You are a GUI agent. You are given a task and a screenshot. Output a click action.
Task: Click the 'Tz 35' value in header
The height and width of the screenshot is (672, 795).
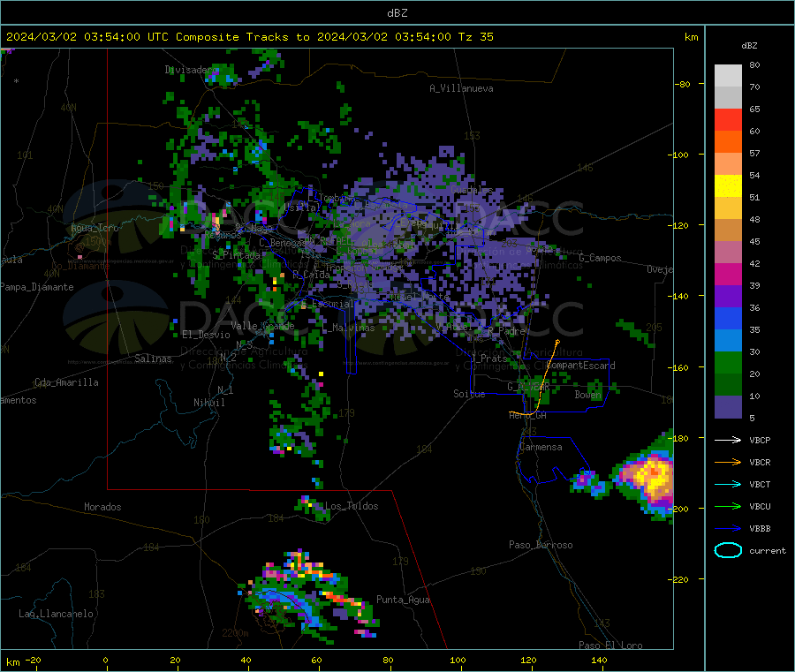476,37
